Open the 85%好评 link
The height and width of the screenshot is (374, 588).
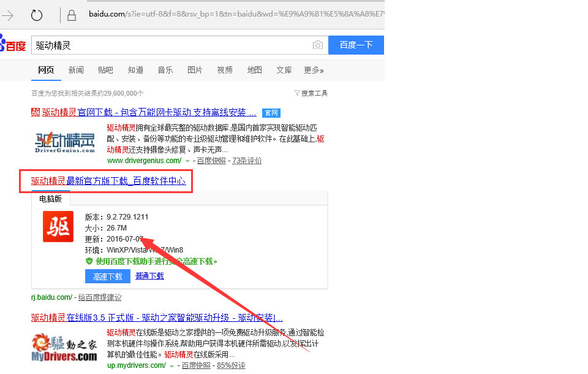(231, 366)
